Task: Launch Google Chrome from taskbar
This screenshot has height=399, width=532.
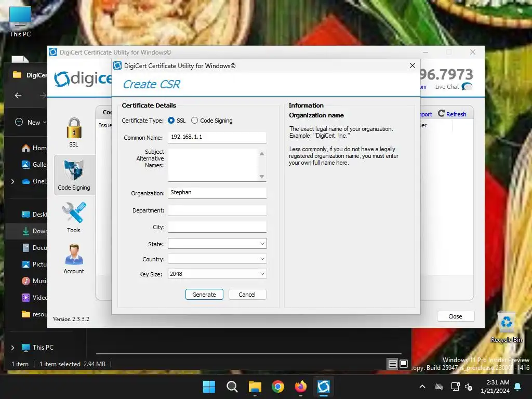Action: click(x=278, y=387)
